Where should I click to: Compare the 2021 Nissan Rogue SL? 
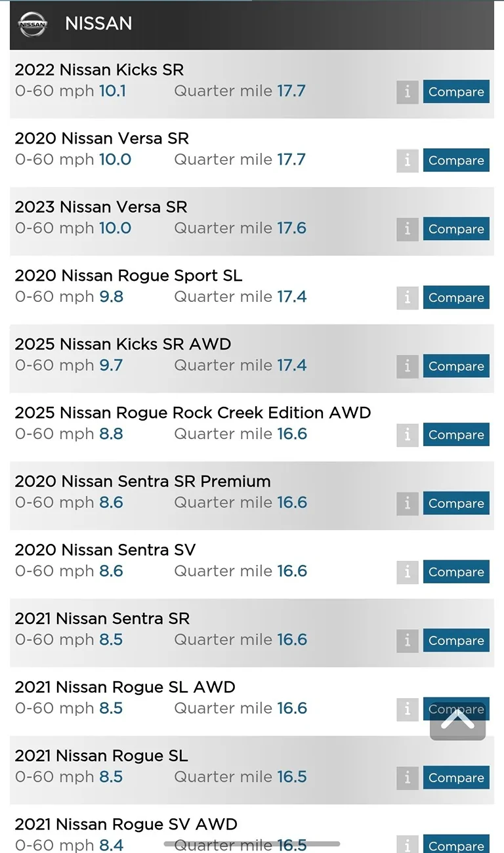[456, 778]
